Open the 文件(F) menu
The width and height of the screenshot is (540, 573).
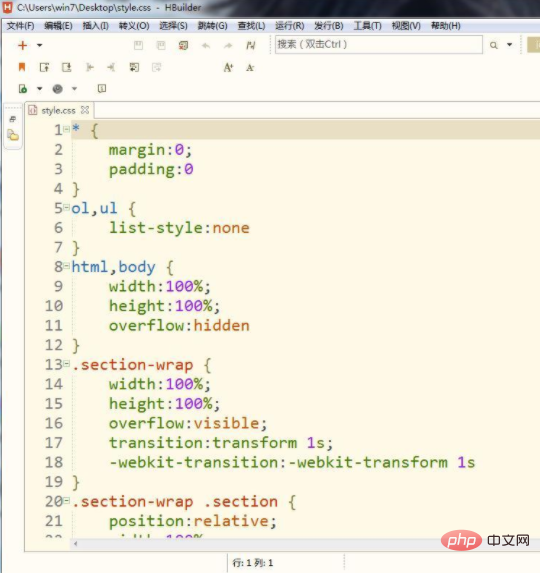(20, 26)
